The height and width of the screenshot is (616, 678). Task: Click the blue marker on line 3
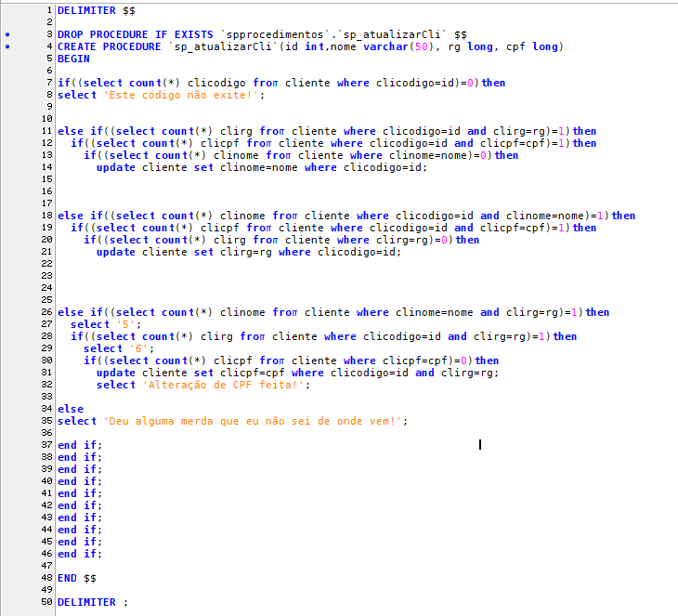click(x=7, y=34)
